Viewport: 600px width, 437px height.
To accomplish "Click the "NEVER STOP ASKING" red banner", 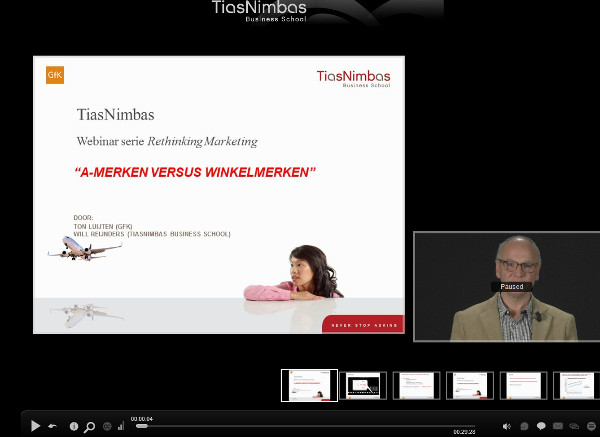I will point(364,325).
